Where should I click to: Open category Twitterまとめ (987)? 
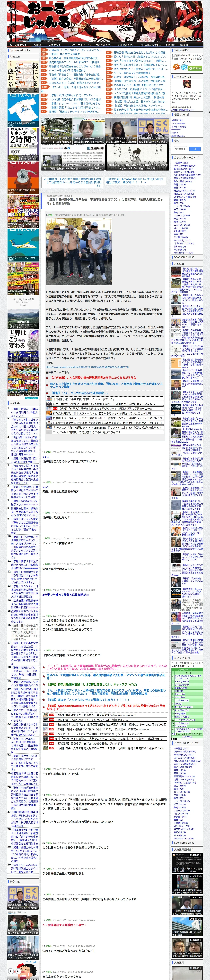pyautogui.click(x=183, y=169)
